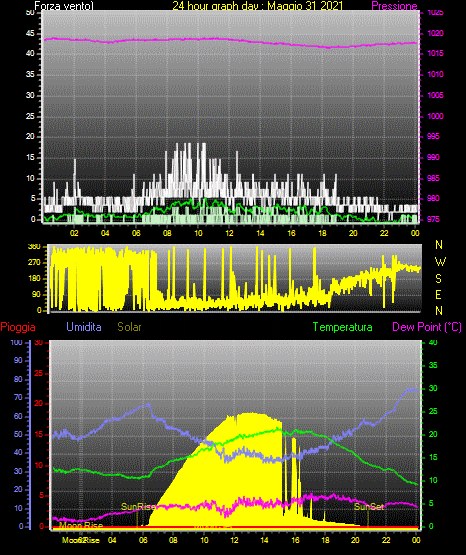
Task: Click the W wind direction letter
Action: [x=440, y=262]
